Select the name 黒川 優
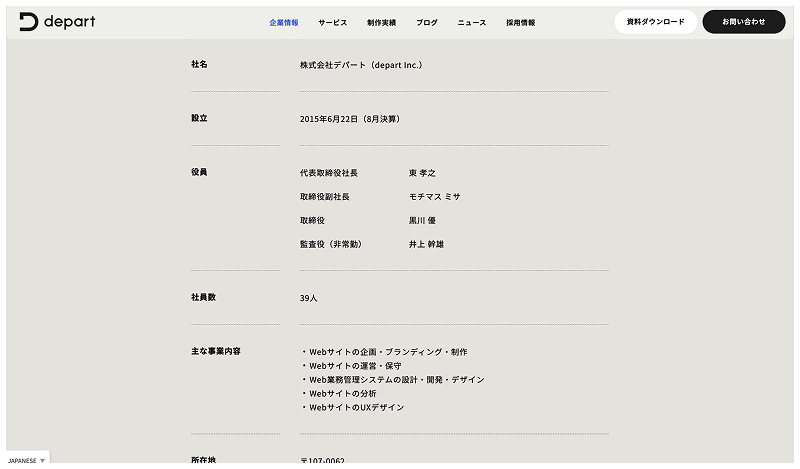This screenshot has width=800, height=469. point(422,220)
